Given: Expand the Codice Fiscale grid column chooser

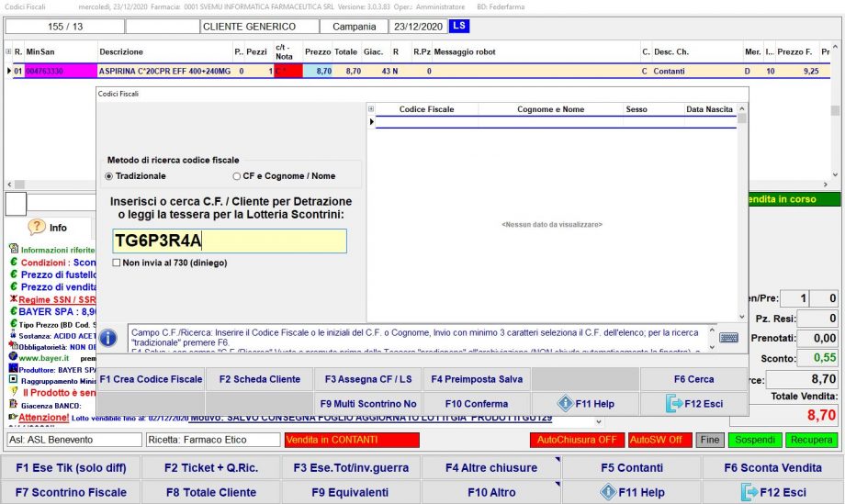Looking at the screenshot, I should [x=372, y=109].
